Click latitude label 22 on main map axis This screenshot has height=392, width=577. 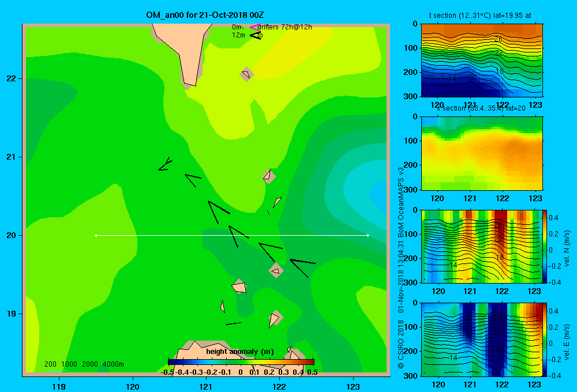point(12,79)
